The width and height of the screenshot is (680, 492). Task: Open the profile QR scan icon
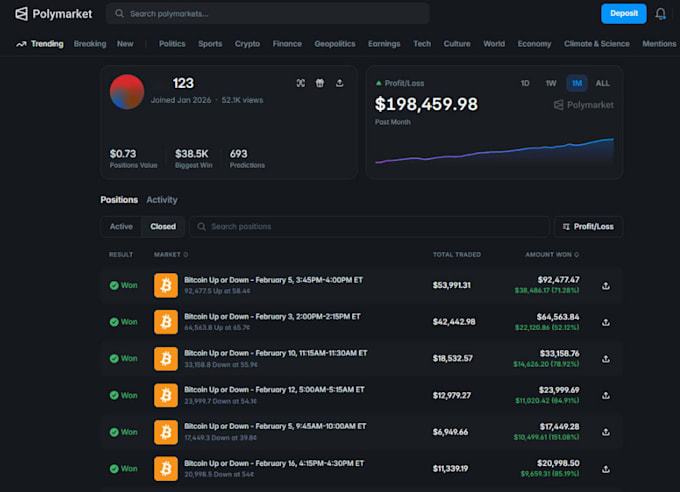coord(301,83)
